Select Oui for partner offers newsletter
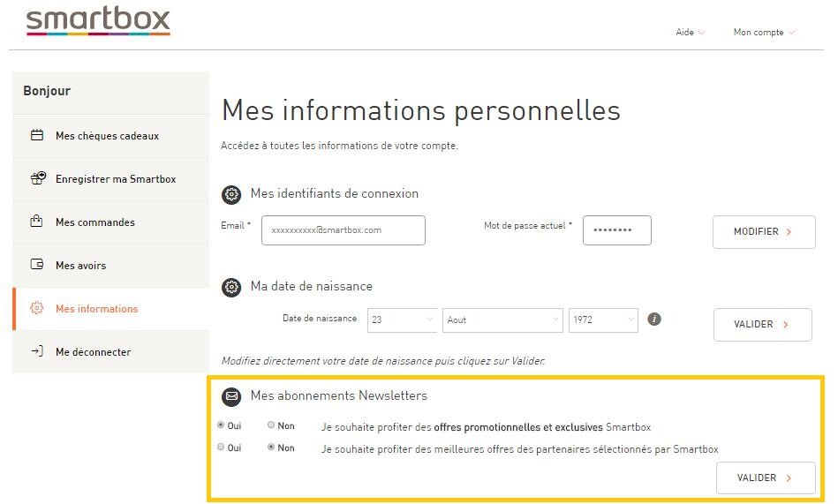Image resolution: width=838 pixels, height=504 pixels. (221, 448)
